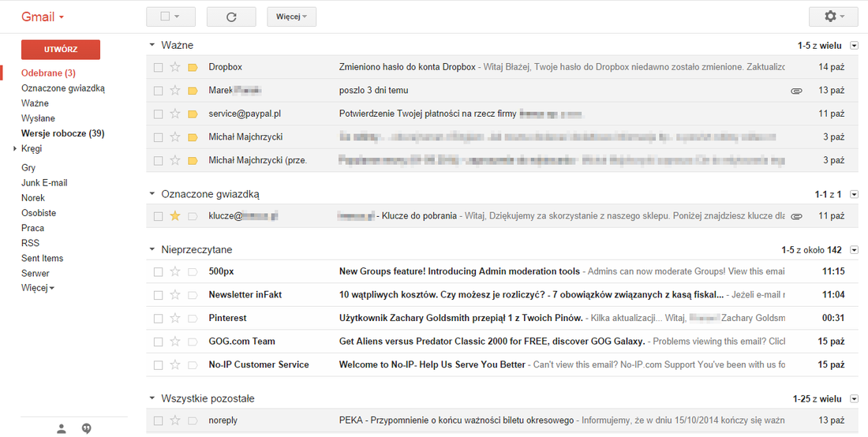The height and width of the screenshot is (437, 868).
Task: Mark No-IP Customer Service email important
Action: coord(193,364)
